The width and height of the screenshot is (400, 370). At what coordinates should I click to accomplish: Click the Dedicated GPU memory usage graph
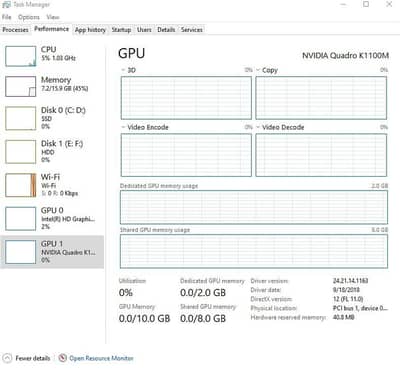(254, 207)
